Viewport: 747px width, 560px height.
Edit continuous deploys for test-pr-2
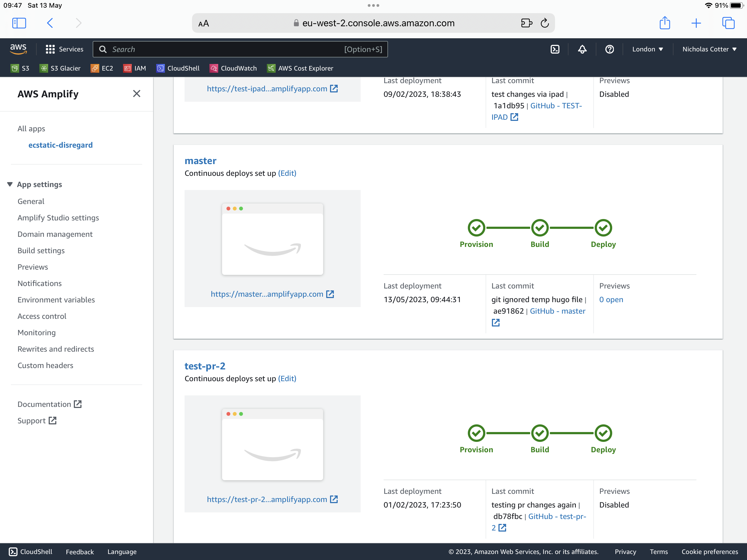coord(287,379)
